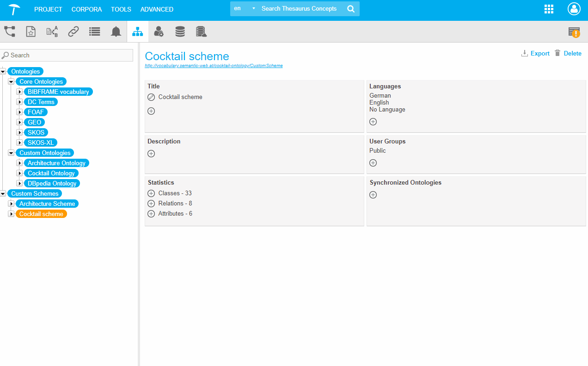Screen dimensions: 588x366
Task: Open the list view toolbar icon
Action: (95, 31)
